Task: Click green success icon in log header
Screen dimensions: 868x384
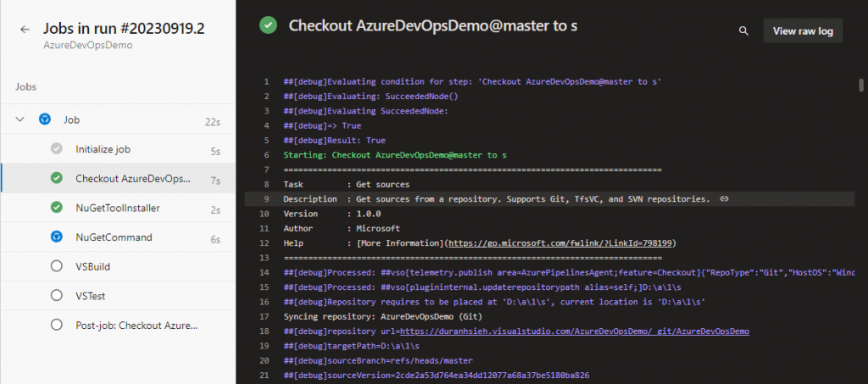Action: (268, 25)
